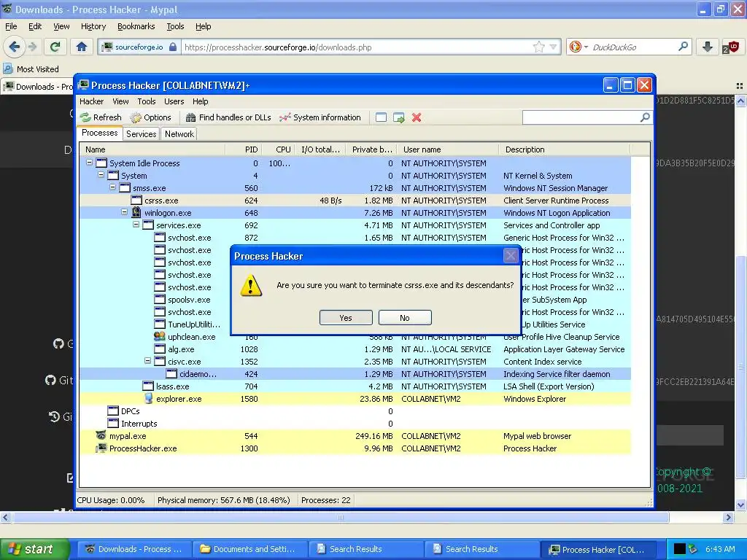Cancel termination with the No button
Screen dimensions: 747x560
tap(405, 318)
